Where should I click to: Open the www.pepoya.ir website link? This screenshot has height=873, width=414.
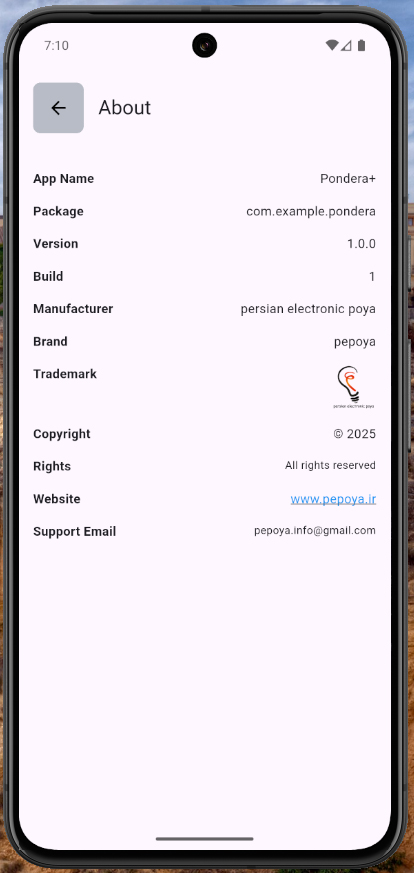tap(333, 499)
